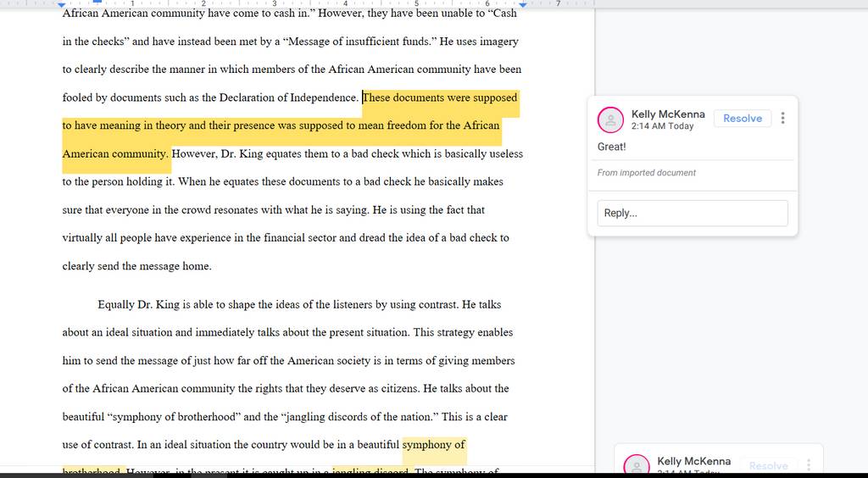This screenshot has width=868, height=478.
Task: Click the phrase "Declaration of Independence."
Action: [289, 97]
